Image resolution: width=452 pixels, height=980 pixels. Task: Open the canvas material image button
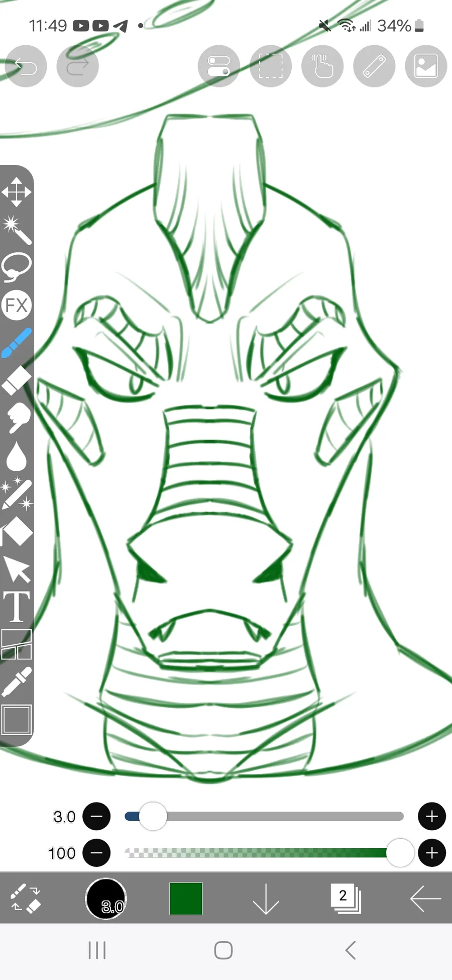point(426,66)
